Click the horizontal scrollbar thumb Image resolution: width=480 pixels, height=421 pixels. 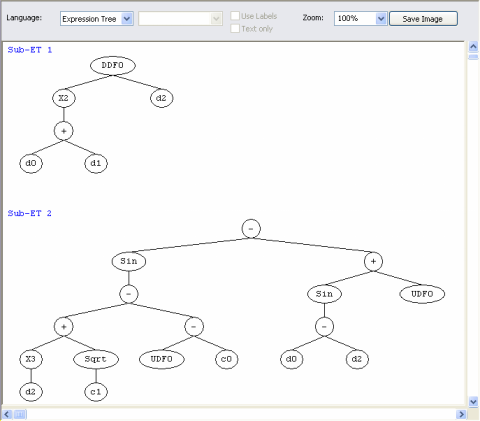[20, 414]
